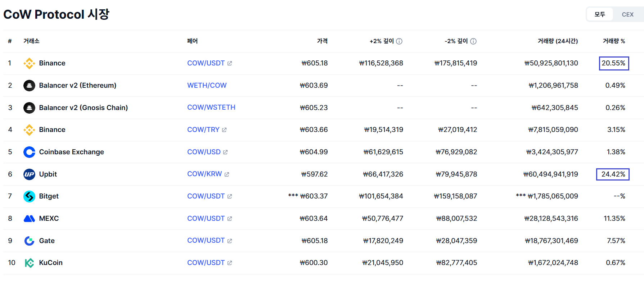Click Bitget price ₩603.37
This screenshot has height=283, width=644.
pyautogui.click(x=314, y=196)
